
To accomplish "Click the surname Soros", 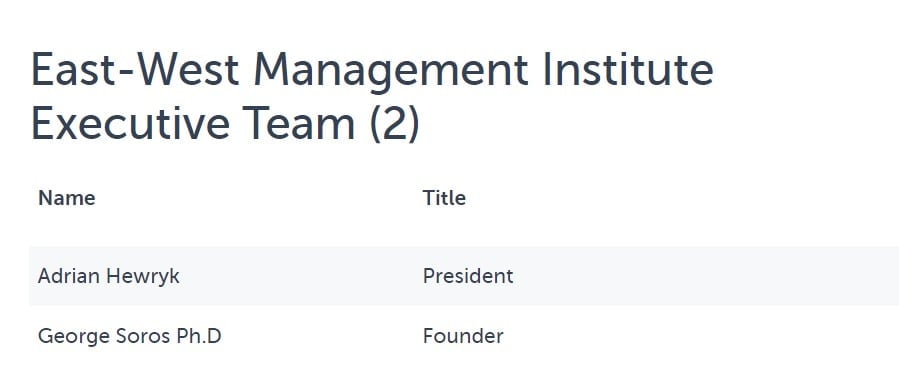I will tap(143, 335).
